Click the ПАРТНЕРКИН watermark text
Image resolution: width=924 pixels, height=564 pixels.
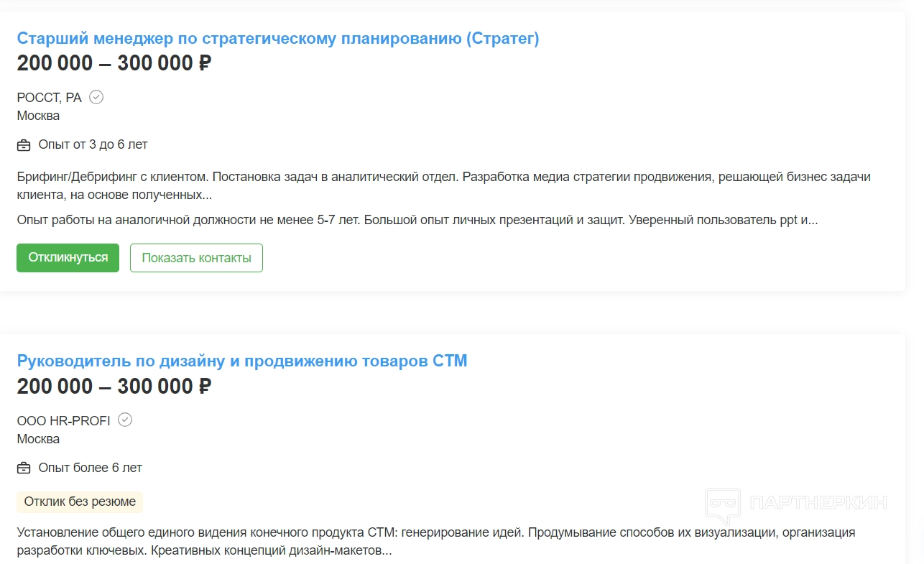pyautogui.click(x=818, y=502)
